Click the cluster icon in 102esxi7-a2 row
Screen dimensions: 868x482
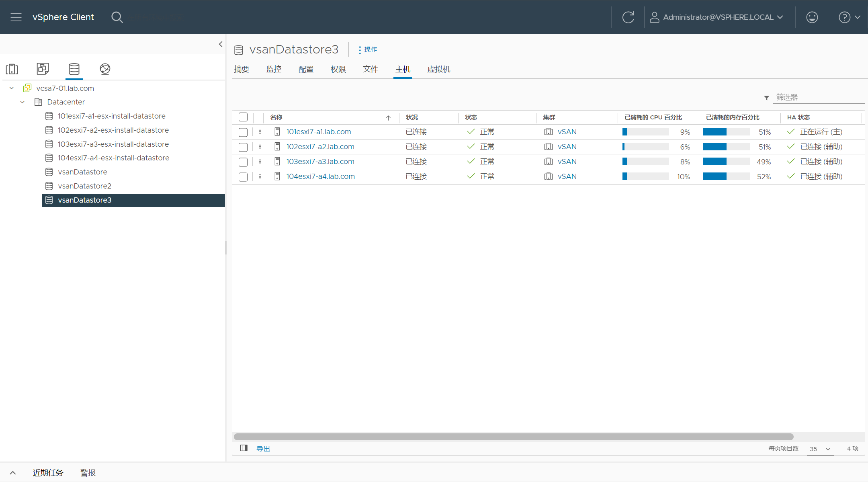coord(549,147)
